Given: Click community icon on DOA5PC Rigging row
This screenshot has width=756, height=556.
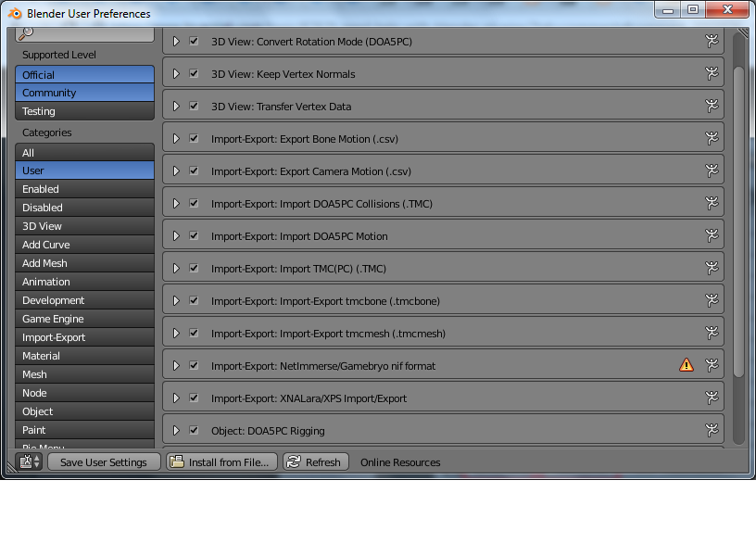Looking at the screenshot, I should pos(712,430).
